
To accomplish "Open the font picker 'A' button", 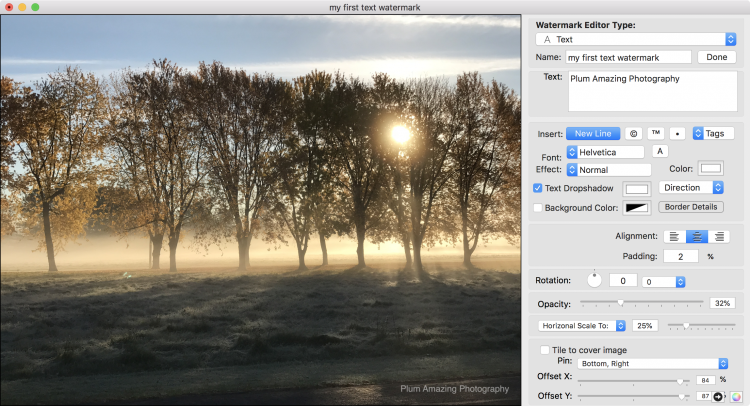I will [660, 152].
